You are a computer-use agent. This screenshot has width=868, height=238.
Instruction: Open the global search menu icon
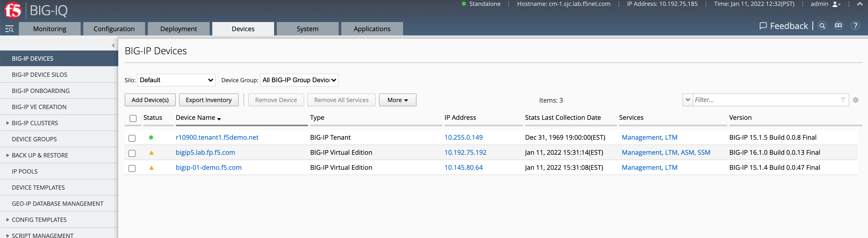(9, 29)
